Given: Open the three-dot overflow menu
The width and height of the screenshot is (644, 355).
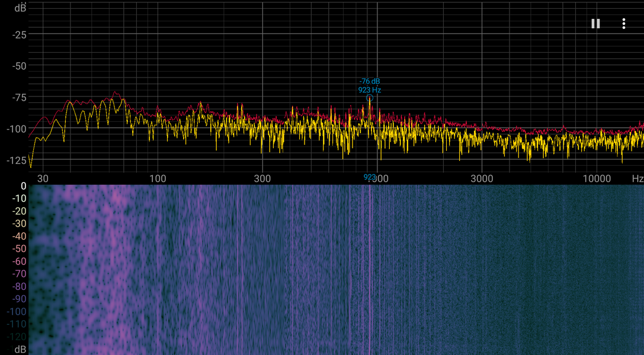Looking at the screenshot, I should 623,24.
